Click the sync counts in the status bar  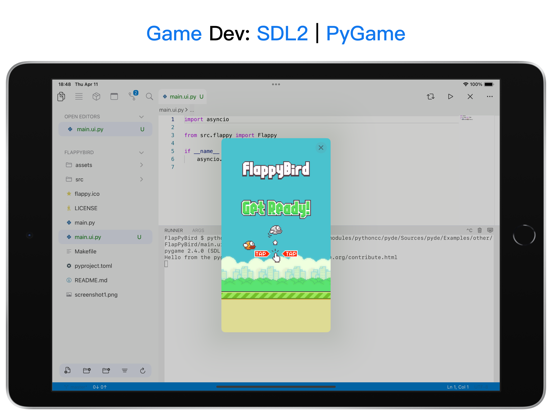100,387
